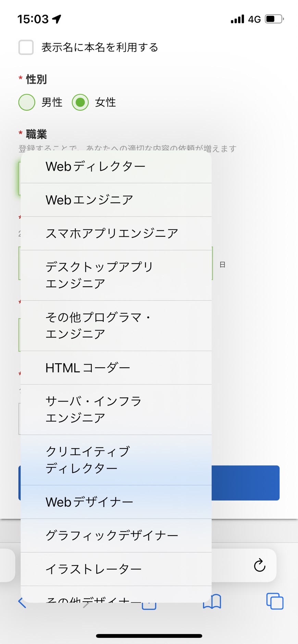Viewport: 298px width, 644px height.
Task: Go back with the Safari back arrow
Action: [x=22, y=602]
